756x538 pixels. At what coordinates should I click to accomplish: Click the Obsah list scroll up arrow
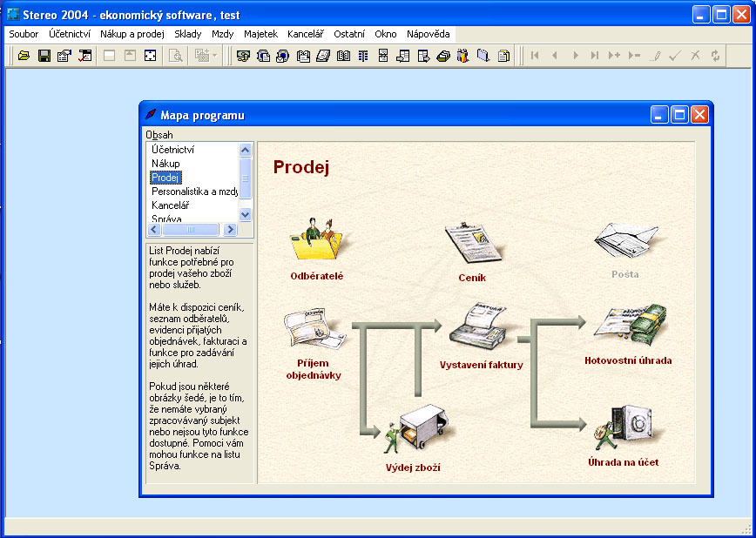(x=246, y=150)
